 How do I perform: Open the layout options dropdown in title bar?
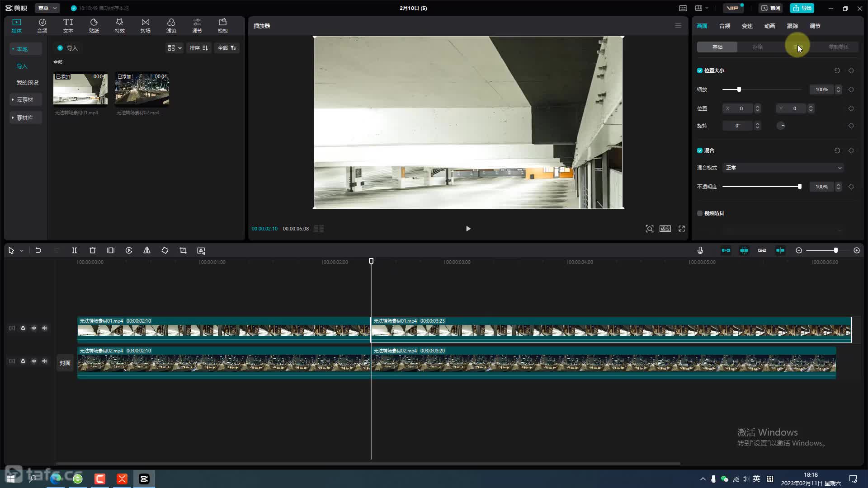coord(702,8)
